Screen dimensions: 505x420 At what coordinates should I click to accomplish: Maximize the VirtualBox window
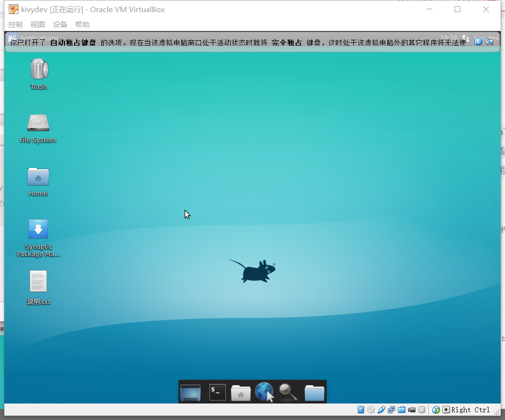(x=458, y=9)
